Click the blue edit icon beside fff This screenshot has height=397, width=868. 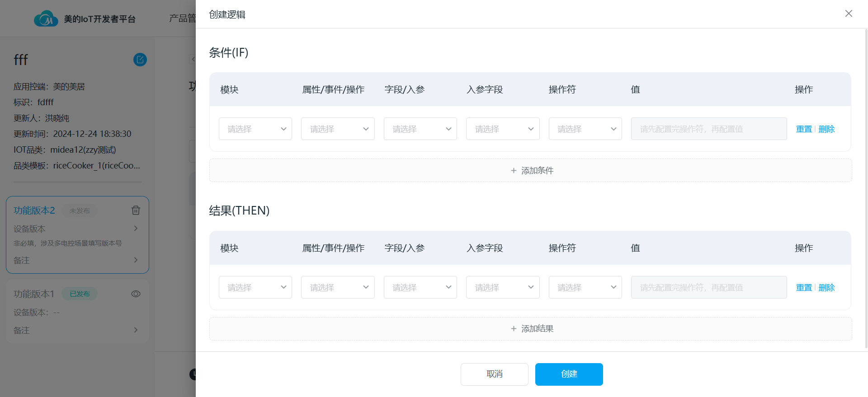[x=140, y=60]
